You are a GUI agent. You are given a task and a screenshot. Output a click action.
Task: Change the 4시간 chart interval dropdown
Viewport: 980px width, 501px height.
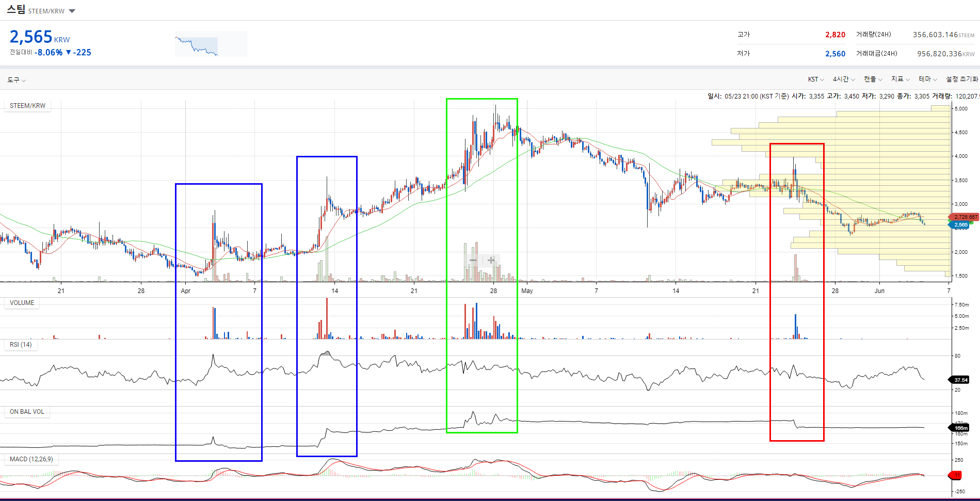click(x=844, y=79)
